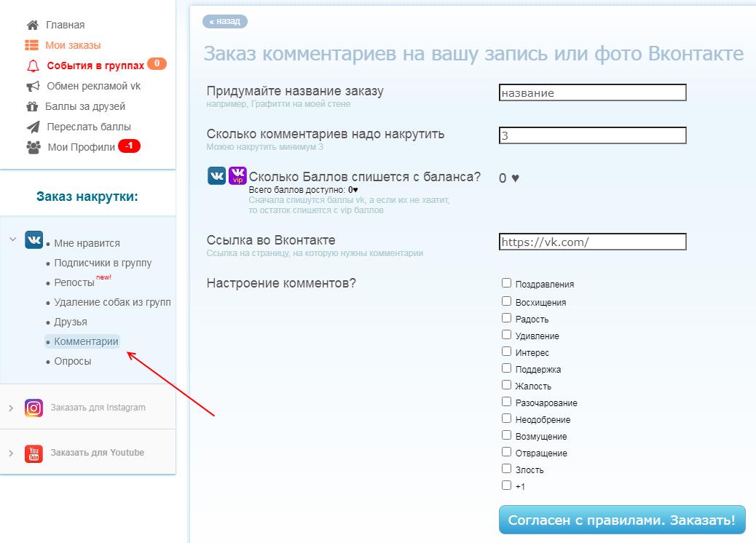Click the red -1 badge on Мои Профили
756x543 pixels.
click(129, 146)
